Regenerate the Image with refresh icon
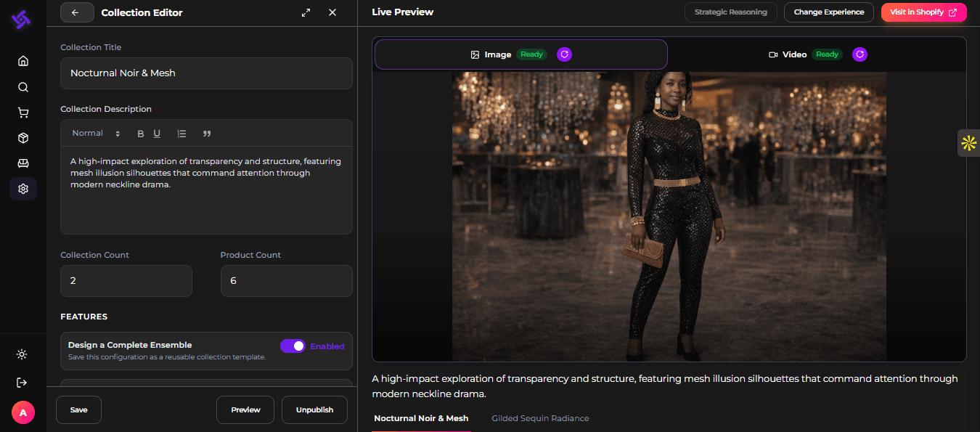 tap(564, 54)
